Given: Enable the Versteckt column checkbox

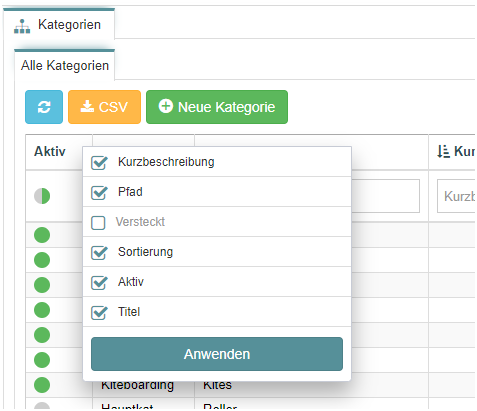Looking at the screenshot, I should tap(98, 223).
